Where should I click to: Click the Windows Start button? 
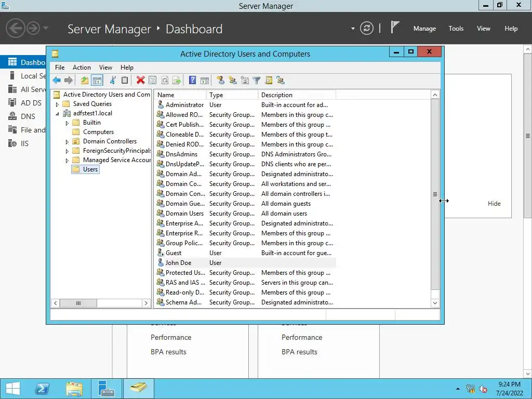tap(13, 389)
